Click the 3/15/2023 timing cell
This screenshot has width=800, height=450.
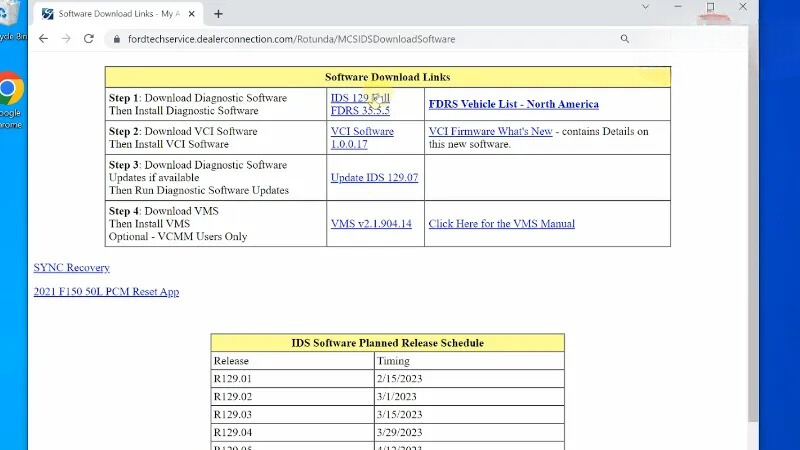[x=469, y=414]
